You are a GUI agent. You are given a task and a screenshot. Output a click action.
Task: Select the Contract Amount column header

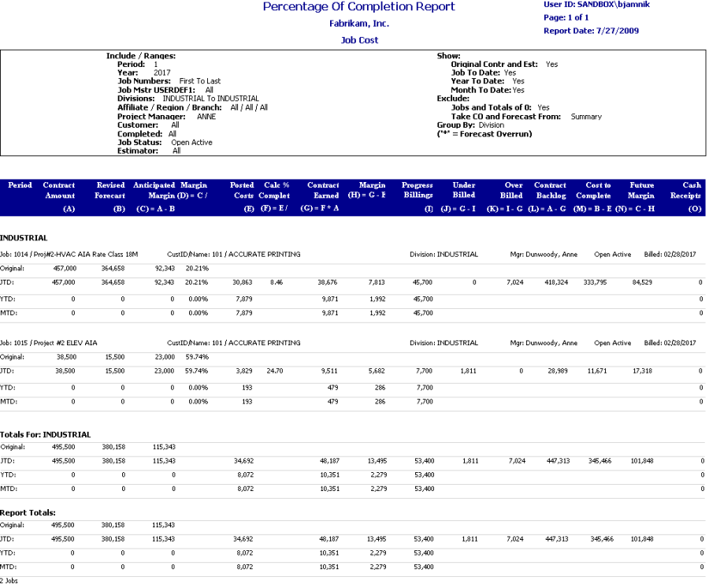pyautogui.click(x=59, y=190)
